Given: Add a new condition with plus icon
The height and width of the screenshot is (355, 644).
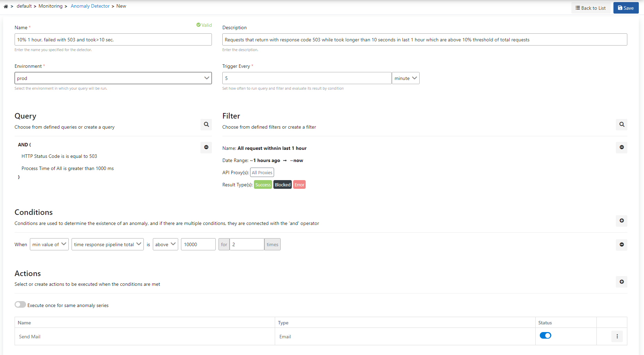Looking at the screenshot, I should tap(621, 221).
